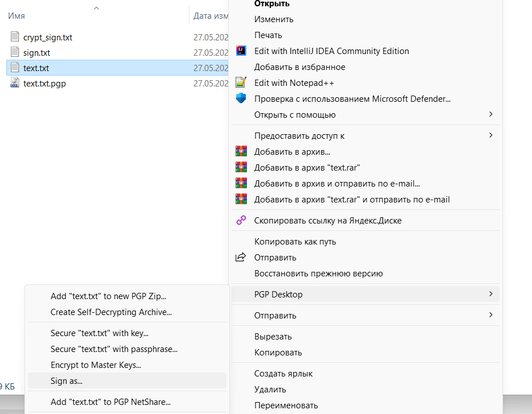
Task: Choose 'Изменить' in the context menu
Action: click(365, 19)
